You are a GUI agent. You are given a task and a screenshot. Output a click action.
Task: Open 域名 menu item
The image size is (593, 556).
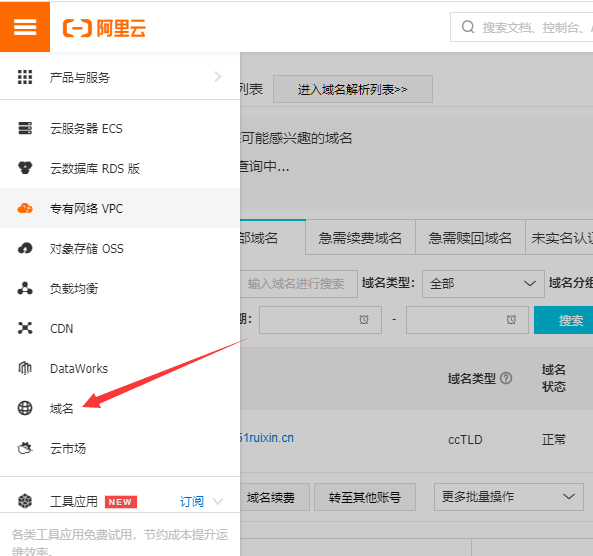(x=120, y=408)
